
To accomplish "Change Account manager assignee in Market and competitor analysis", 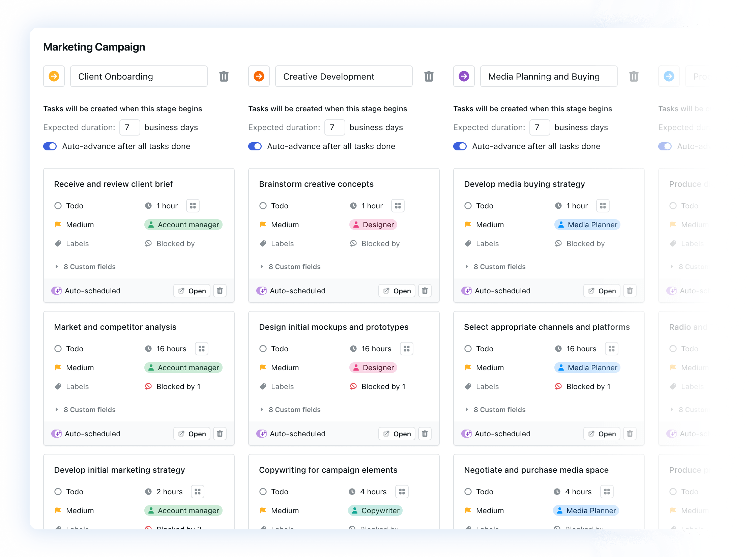I will pyautogui.click(x=183, y=368).
